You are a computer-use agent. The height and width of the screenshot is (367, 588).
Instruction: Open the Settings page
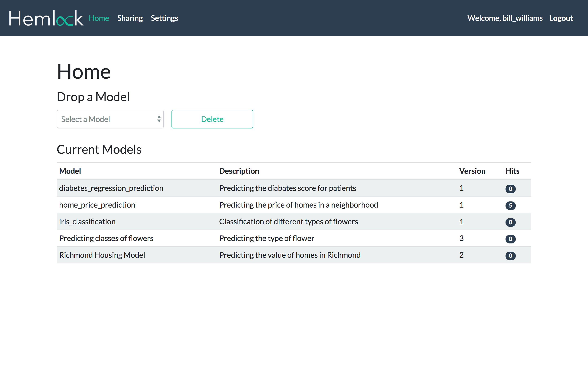tap(164, 18)
